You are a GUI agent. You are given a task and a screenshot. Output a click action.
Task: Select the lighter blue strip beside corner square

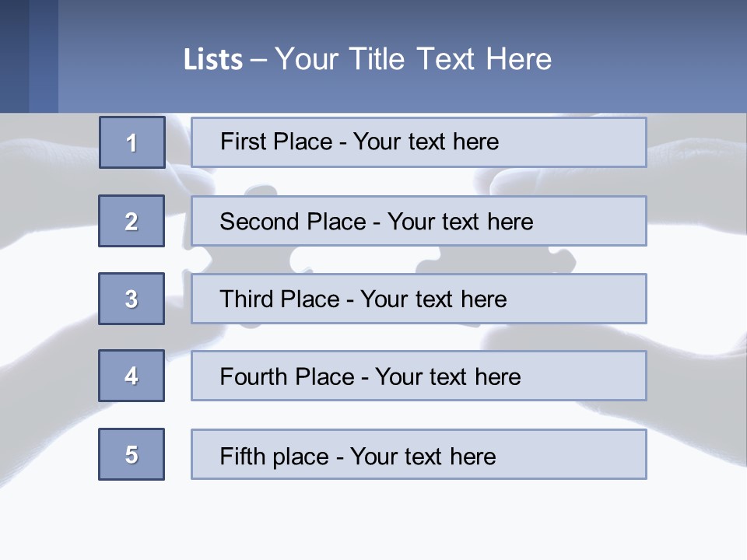[x=44, y=56]
